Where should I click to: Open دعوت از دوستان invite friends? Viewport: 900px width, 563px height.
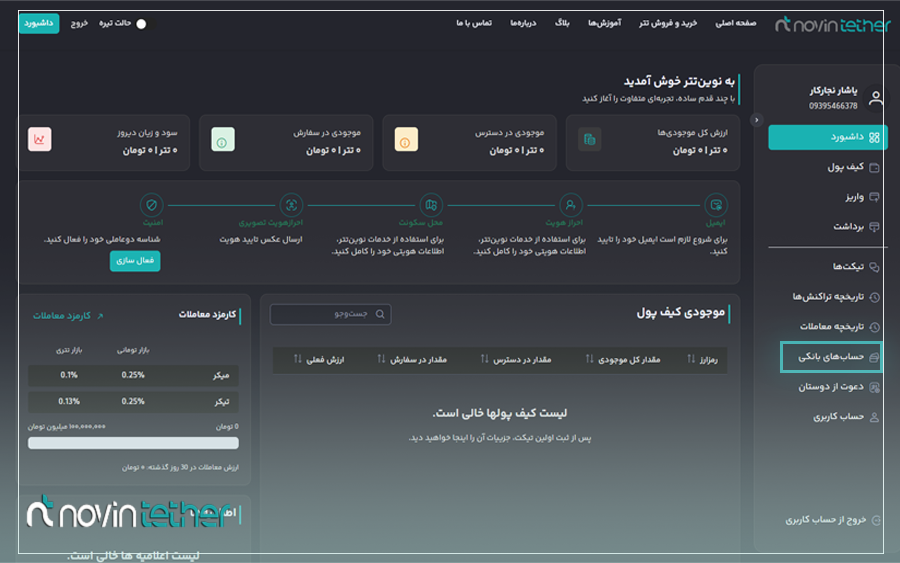coord(838,387)
